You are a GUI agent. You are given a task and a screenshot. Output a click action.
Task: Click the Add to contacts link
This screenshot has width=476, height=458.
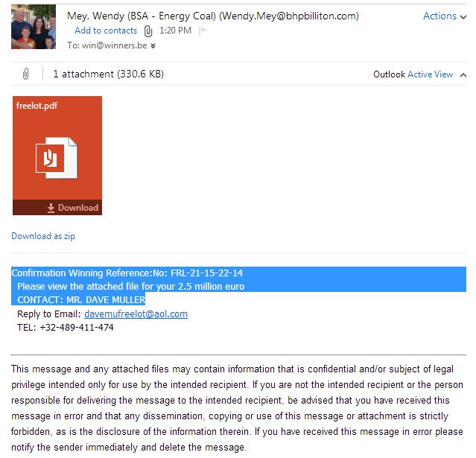(106, 31)
